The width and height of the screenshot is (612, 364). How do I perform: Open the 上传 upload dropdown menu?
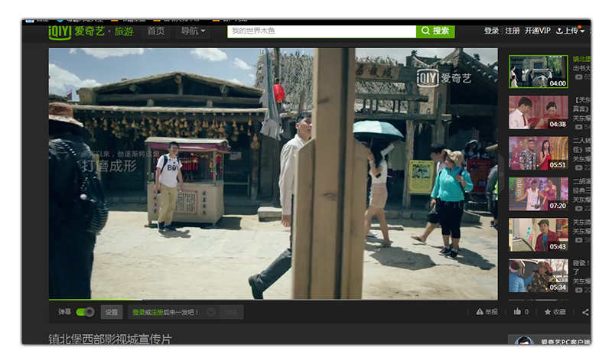coord(582,31)
